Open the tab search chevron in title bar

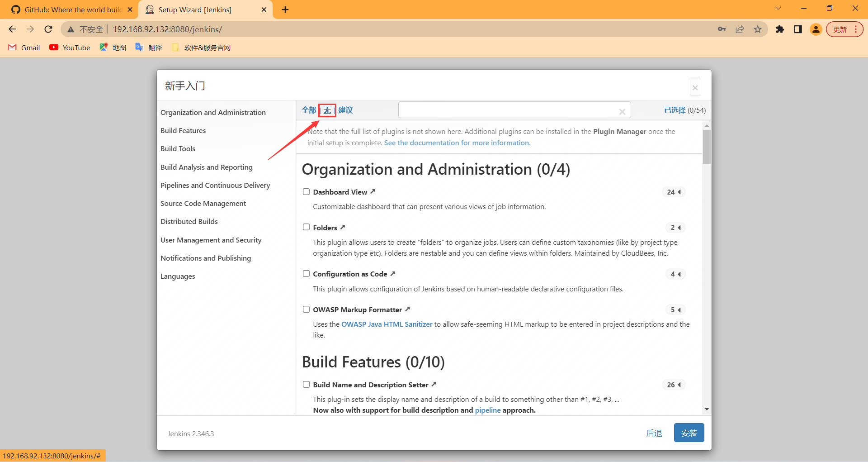(778, 9)
